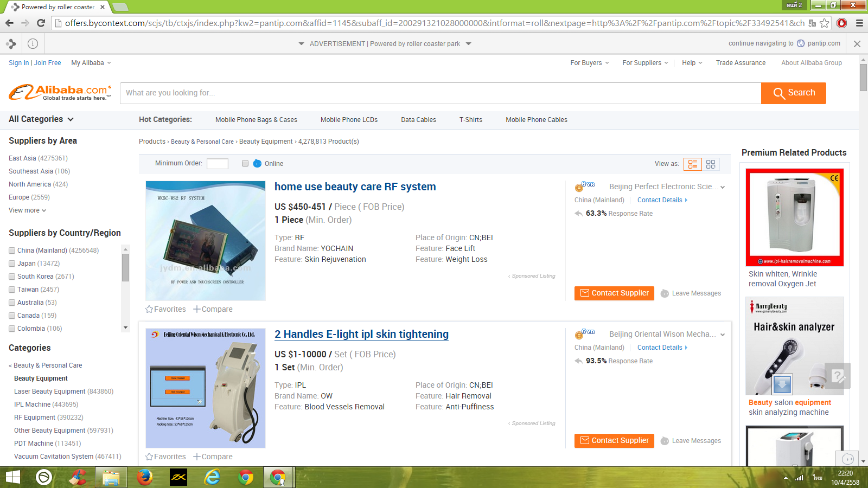The width and height of the screenshot is (868, 488).
Task: Open Internet Explorer from the taskbar
Action: [212, 477]
